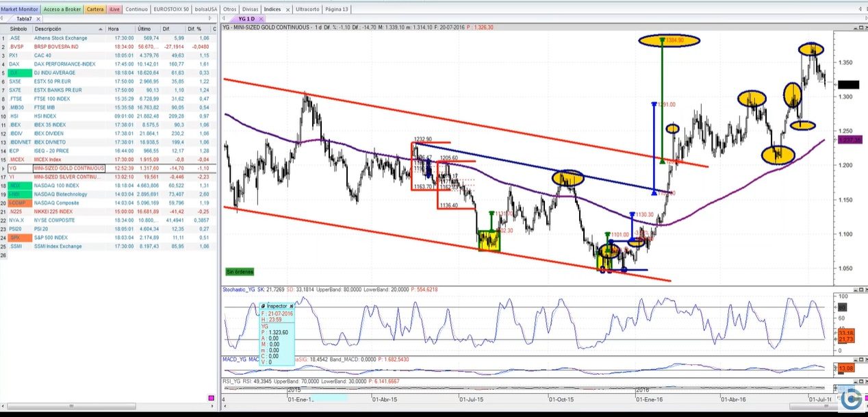Click the magenta square below the table
The image size is (868, 417).
(x=211, y=398)
